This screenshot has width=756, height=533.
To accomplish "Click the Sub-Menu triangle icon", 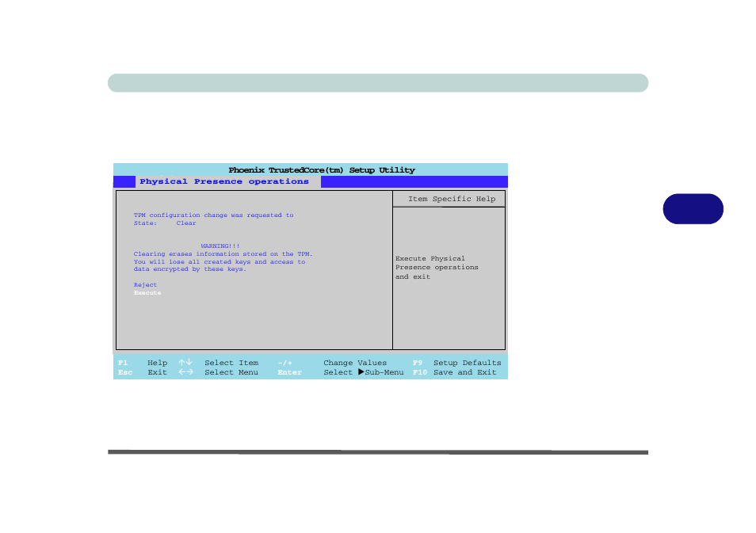I will [361, 372].
